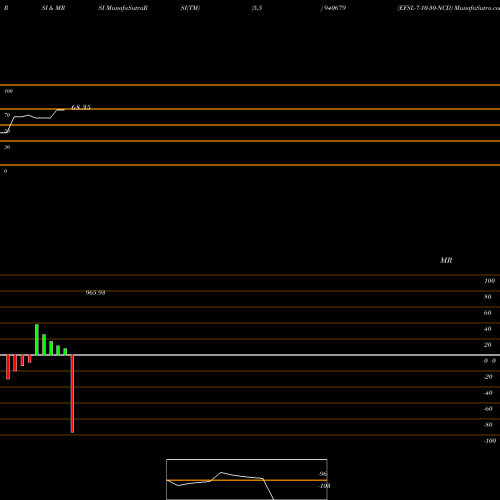Click the mini line chart at the bottom

coord(247,479)
